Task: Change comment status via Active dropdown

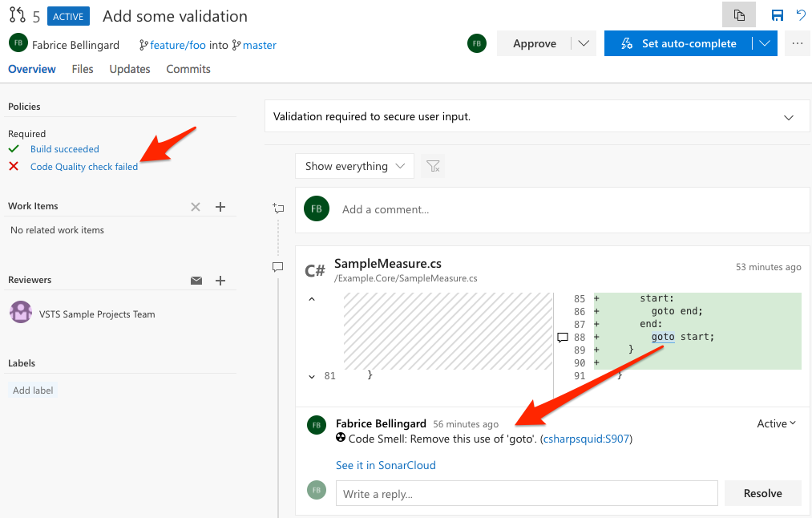Action: [x=775, y=423]
